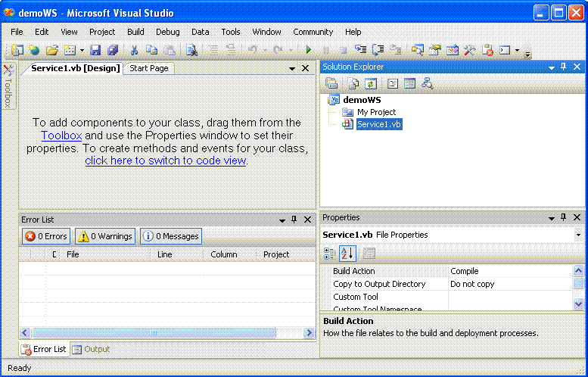Click View Designer icon in Solution Explorer
The image size is (588, 377).
tap(410, 83)
